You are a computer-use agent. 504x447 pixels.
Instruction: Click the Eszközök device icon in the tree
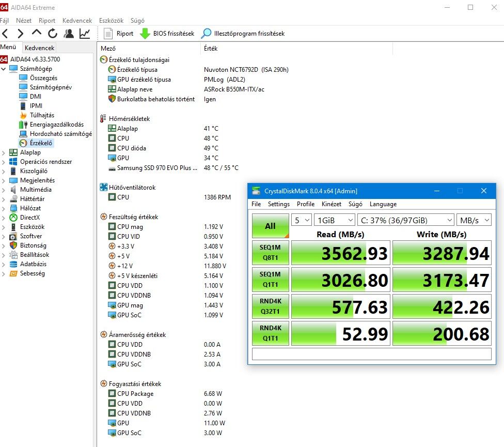pos(13,227)
